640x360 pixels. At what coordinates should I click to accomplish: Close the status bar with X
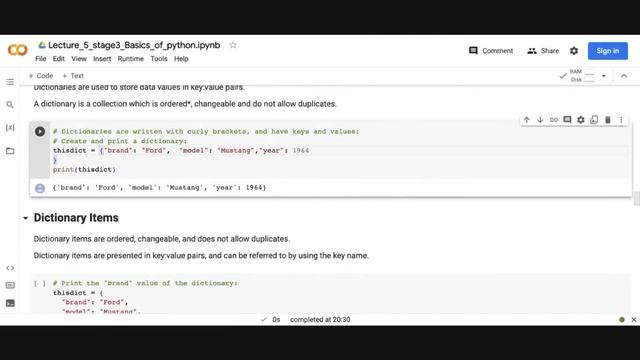(634, 320)
